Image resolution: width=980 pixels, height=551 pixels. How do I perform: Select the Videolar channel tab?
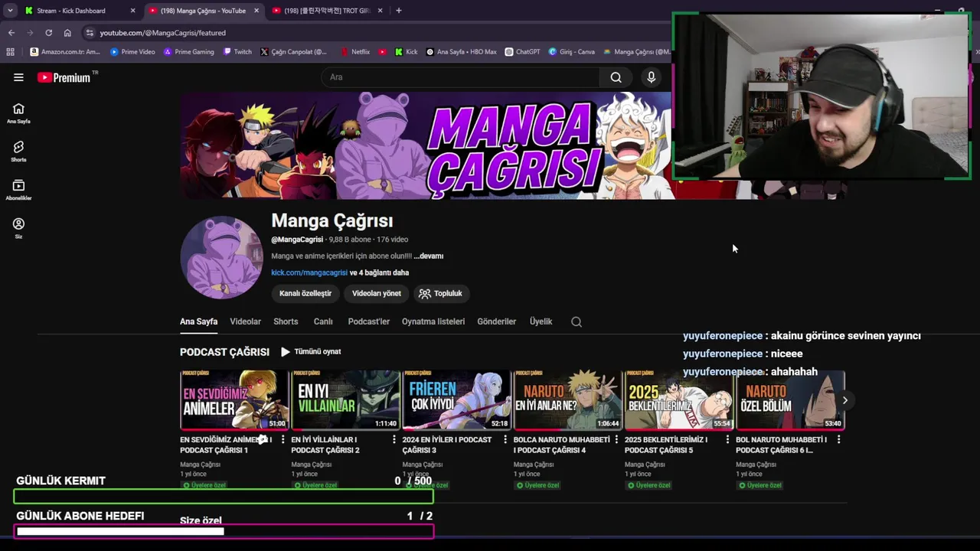click(246, 322)
